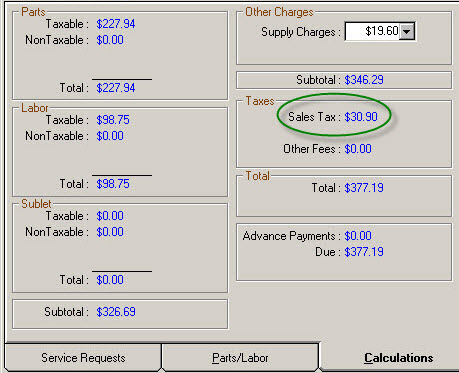
Task: Click the Sales Tax $30.90 value
Action: click(x=361, y=117)
